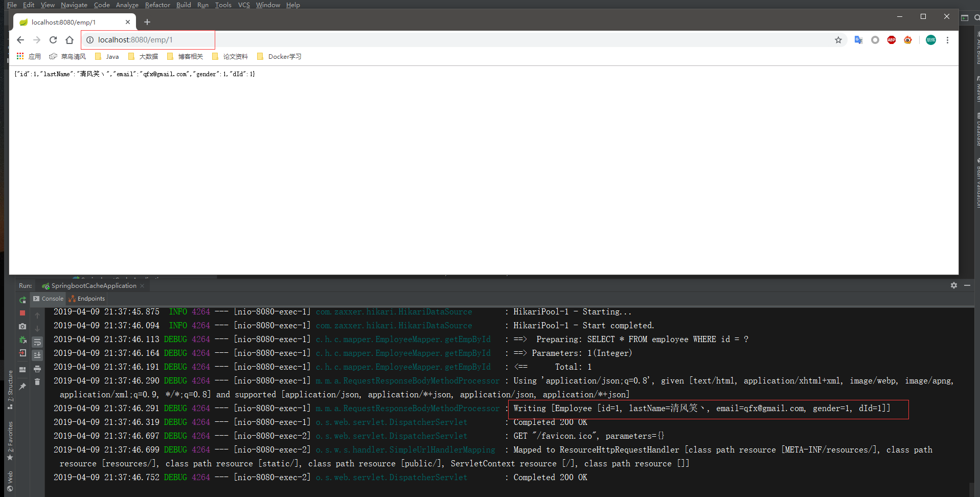980x497 pixels.
Task: Go back in the browser
Action: pyautogui.click(x=20, y=40)
